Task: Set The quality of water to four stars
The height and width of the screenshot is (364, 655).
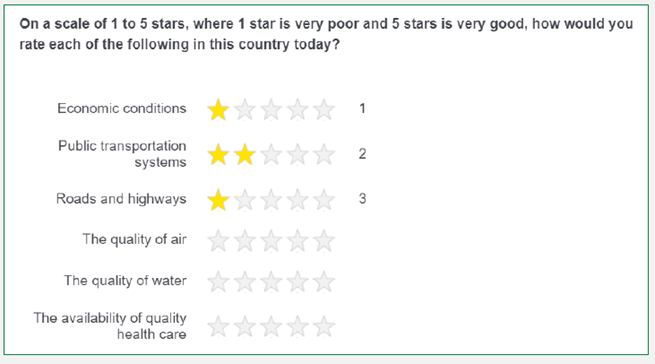Action: (298, 282)
